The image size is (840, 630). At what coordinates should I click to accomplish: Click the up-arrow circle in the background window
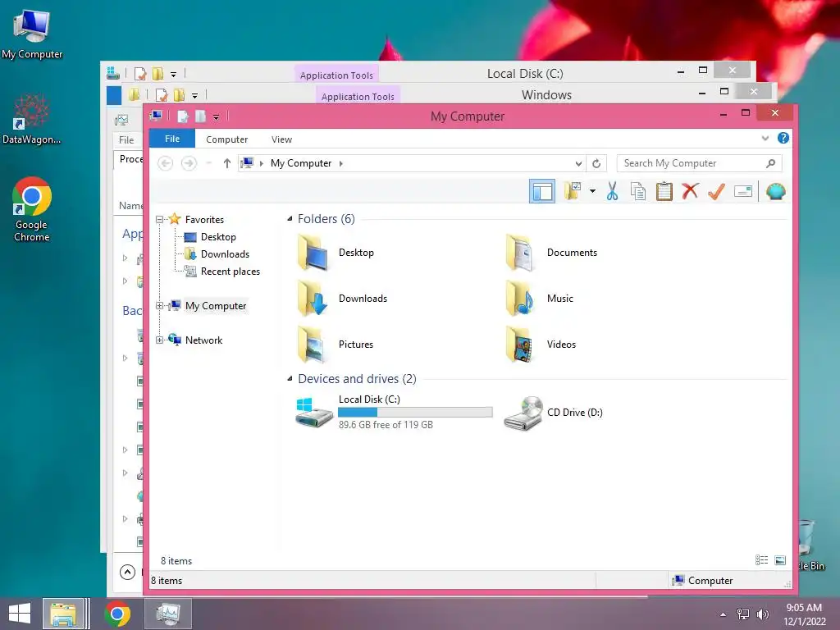pyautogui.click(x=127, y=572)
